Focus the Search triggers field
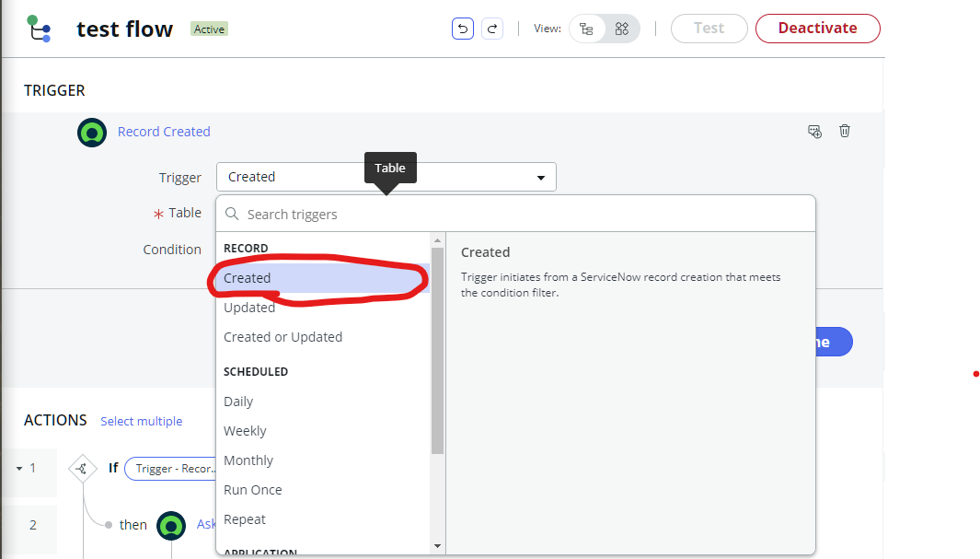The image size is (980, 559). point(515,215)
